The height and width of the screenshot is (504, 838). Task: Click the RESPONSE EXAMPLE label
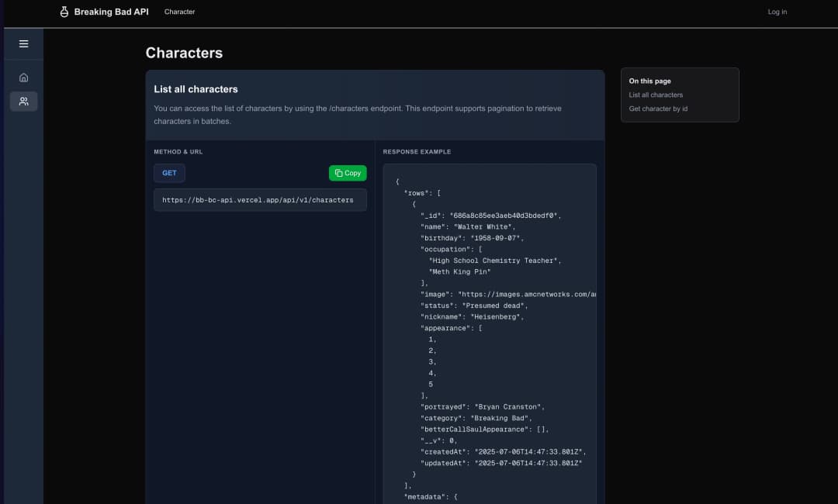pyautogui.click(x=417, y=152)
